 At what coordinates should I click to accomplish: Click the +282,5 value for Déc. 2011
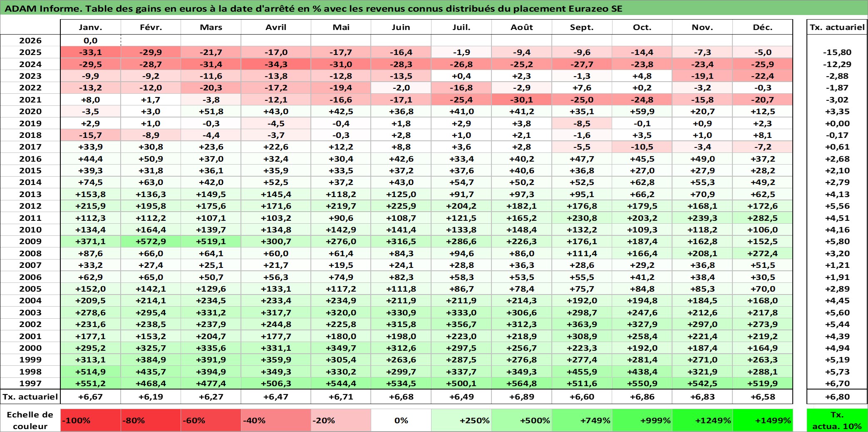coord(763,218)
